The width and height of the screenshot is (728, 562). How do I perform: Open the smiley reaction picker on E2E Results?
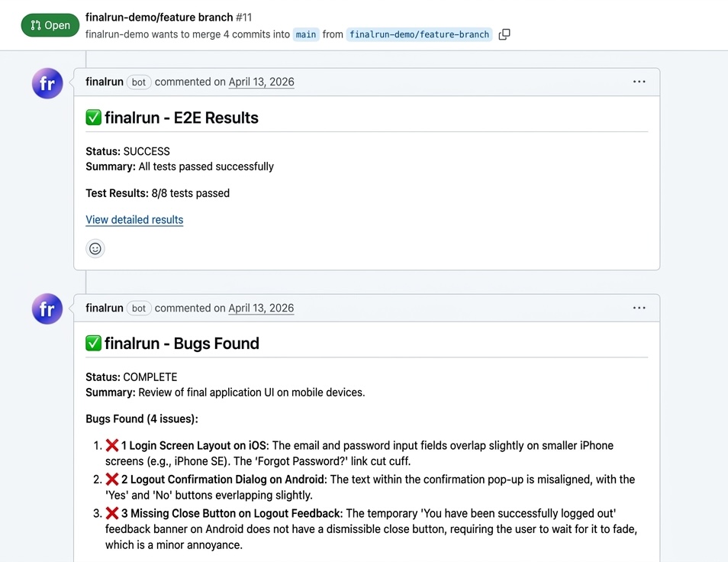coord(95,248)
